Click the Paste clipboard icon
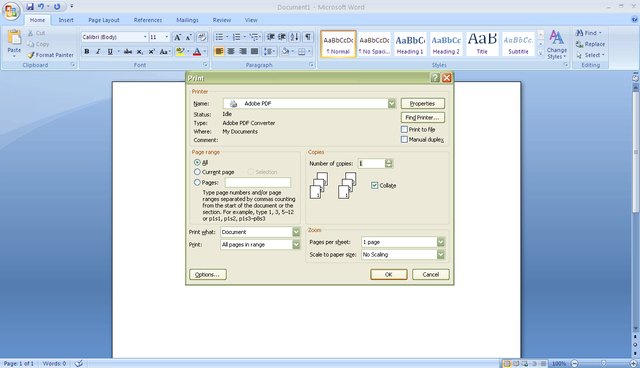Viewport: 640px width, 368px height. click(x=14, y=38)
